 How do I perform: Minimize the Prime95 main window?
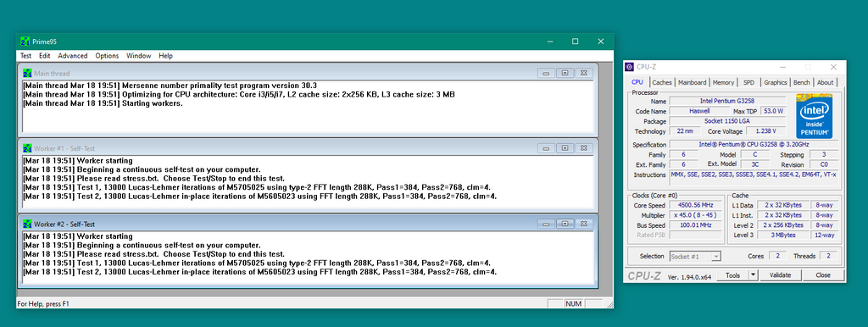(x=549, y=42)
